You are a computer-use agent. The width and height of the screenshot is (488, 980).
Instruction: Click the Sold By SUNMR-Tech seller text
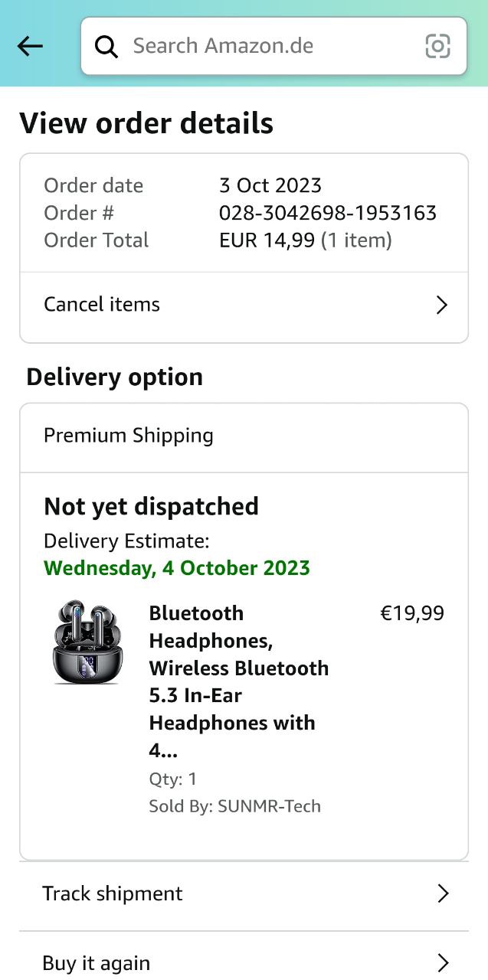[234, 806]
